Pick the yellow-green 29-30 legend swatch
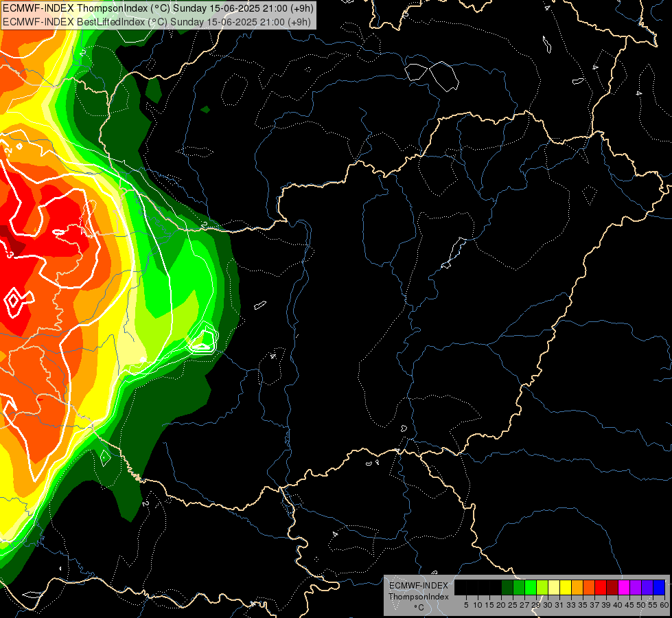 coord(542,587)
